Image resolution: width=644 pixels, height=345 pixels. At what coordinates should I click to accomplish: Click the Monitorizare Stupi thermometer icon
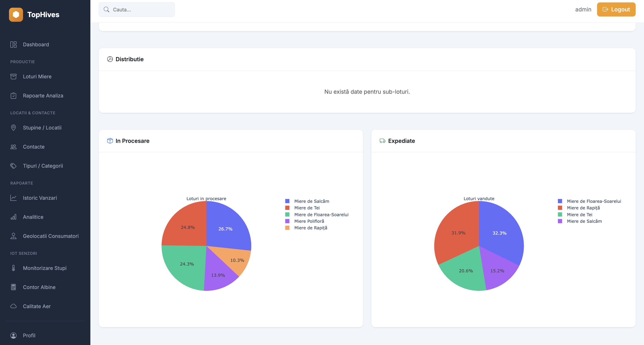(14, 268)
